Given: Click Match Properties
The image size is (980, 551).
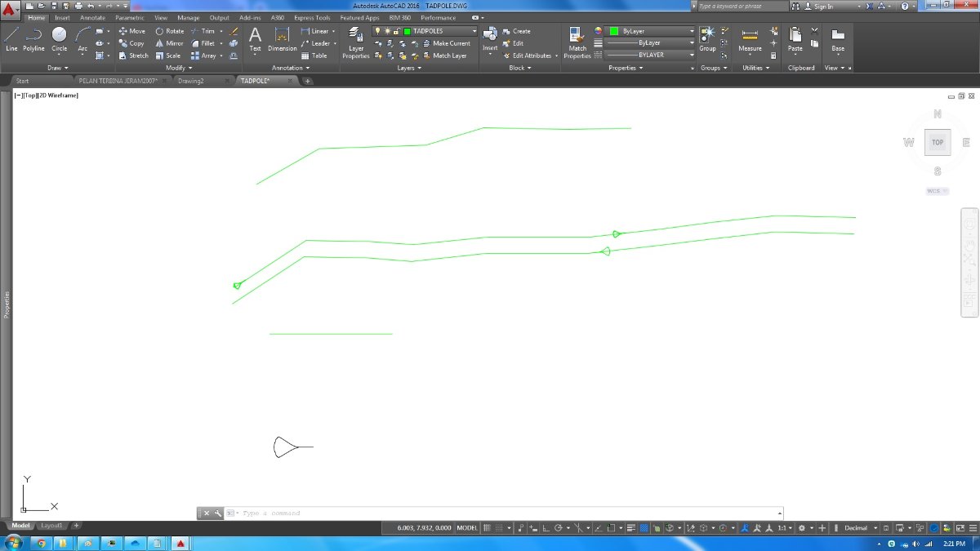Looking at the screenshot, I should pyautogui.click(x=577, y=42).
